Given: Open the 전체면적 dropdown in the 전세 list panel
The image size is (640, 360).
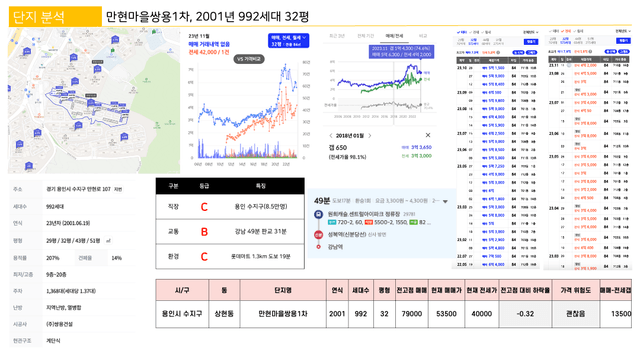Looking at the screenshot, I should (x=623, y=31).
